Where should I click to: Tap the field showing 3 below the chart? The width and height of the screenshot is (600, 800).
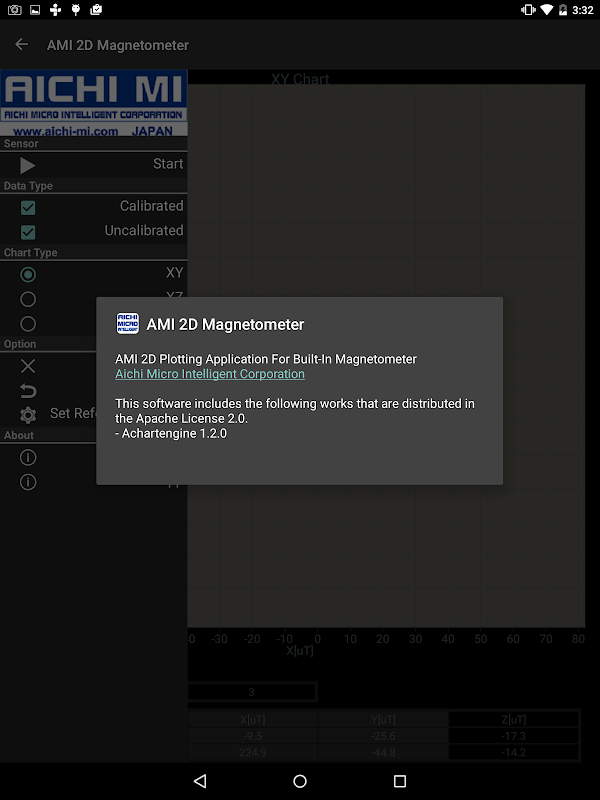pos(252,692)
